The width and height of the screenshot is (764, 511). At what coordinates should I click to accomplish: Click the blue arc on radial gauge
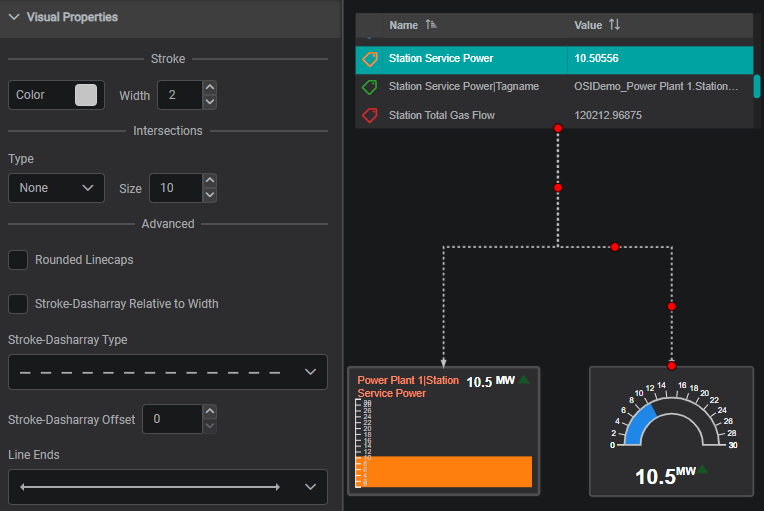pos(639,425)
